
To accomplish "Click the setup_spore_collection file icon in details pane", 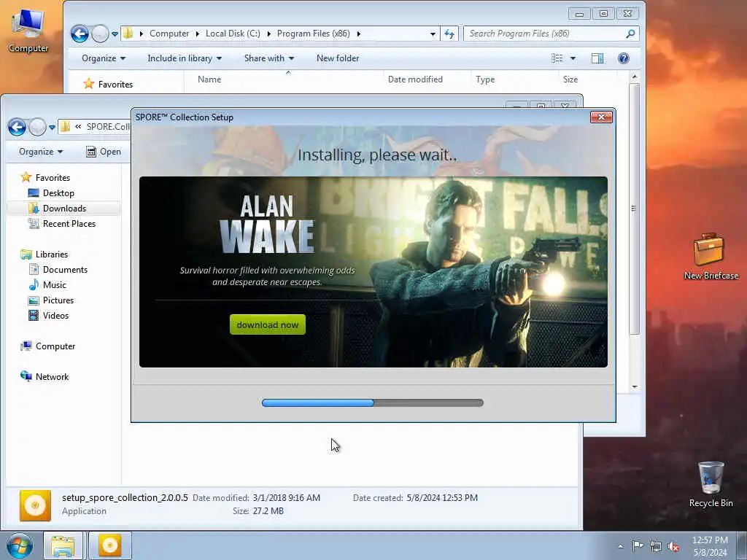I will tap(35, 505).
